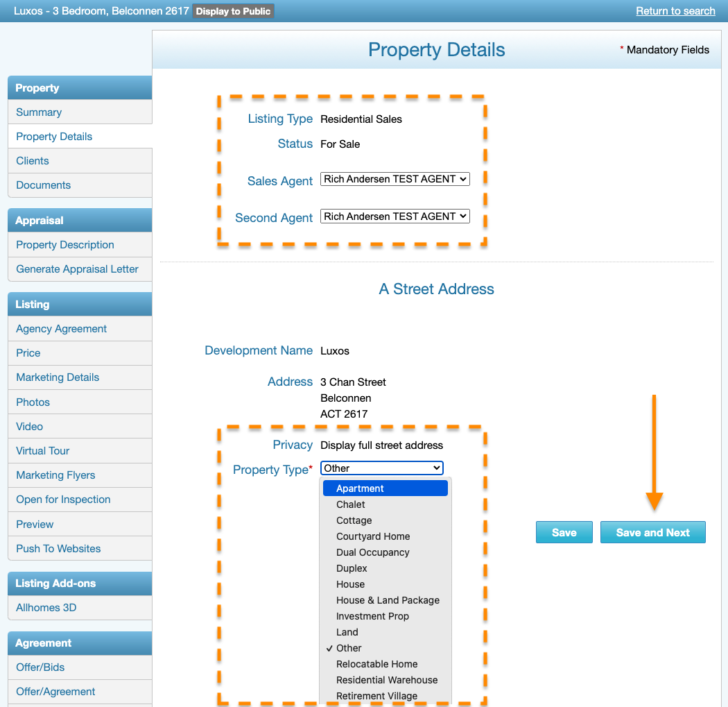Select the currently checked Other option
Screen dimensions: 728x707
pos(348,648)
